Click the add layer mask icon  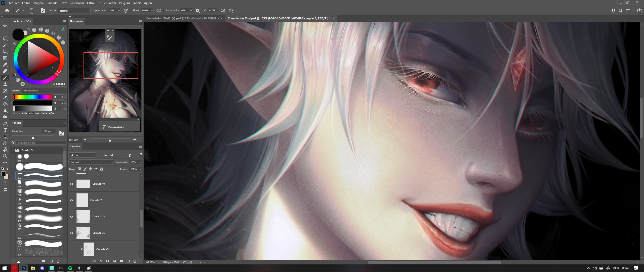coord(108,261)
